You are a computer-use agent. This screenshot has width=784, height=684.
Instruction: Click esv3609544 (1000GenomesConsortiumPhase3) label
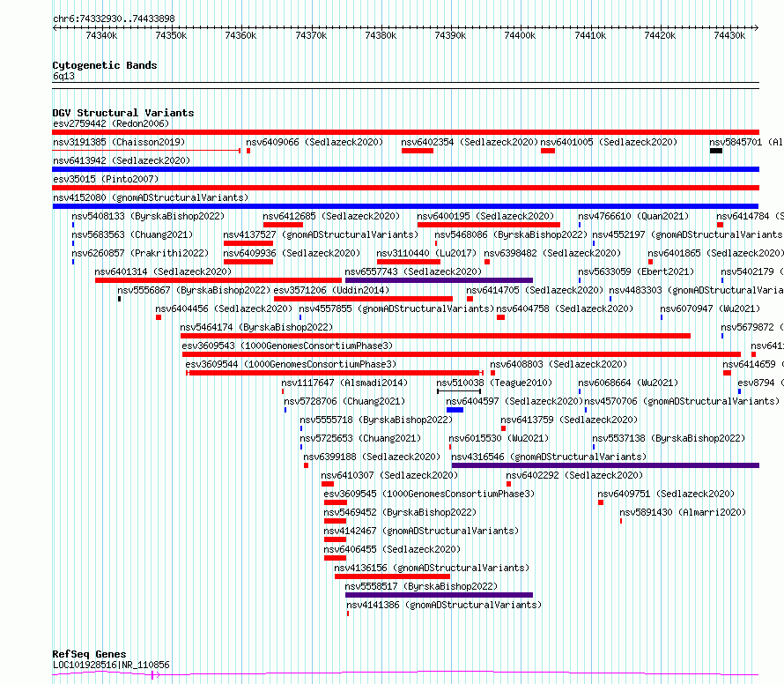(x=291, y=364)
